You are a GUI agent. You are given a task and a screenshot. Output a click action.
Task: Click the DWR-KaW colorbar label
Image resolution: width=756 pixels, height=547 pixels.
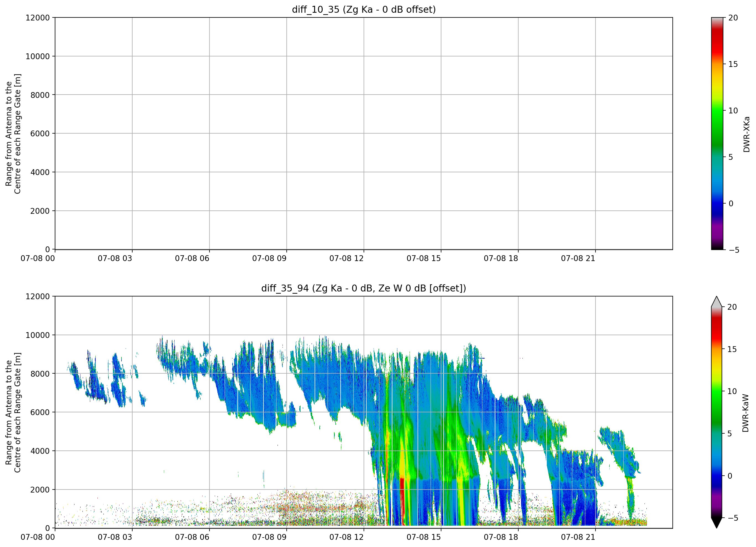746,413
